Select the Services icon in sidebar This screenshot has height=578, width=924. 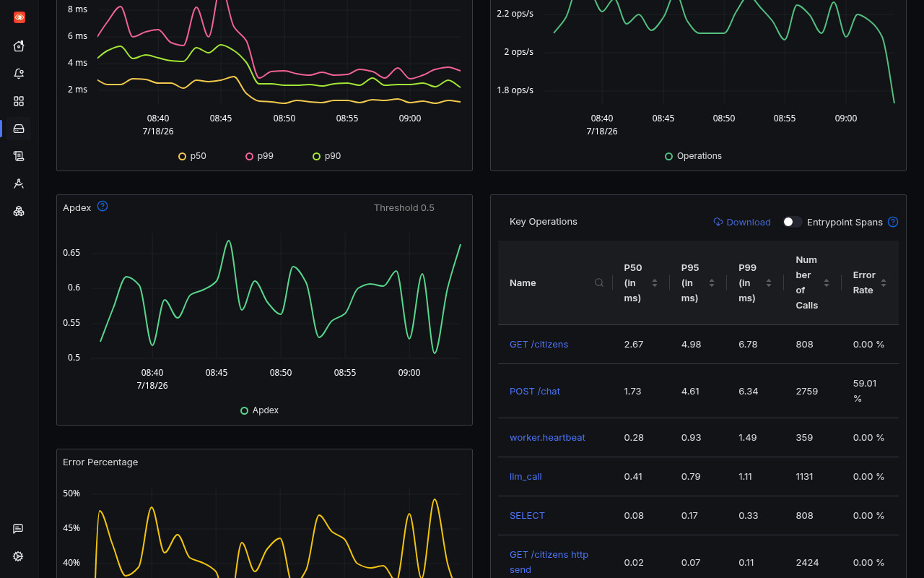click(19, 129)
